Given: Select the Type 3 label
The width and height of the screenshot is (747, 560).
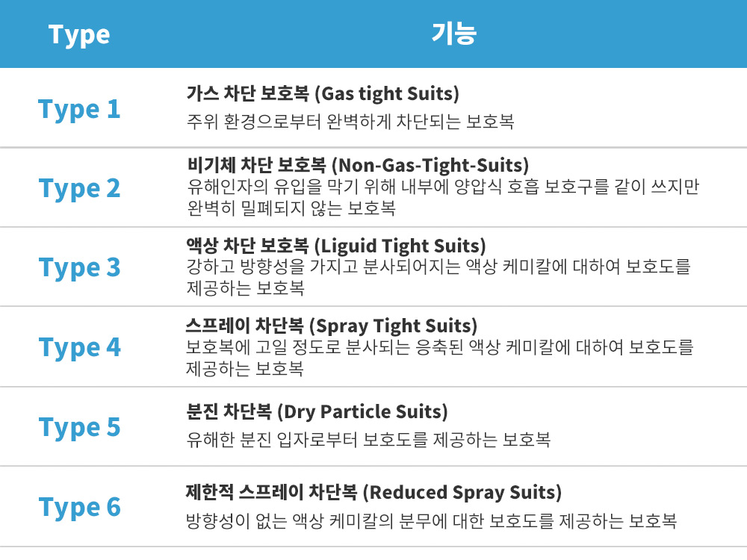Looking at the screenshot, I should pyautogui.click(x=79, y=267).
